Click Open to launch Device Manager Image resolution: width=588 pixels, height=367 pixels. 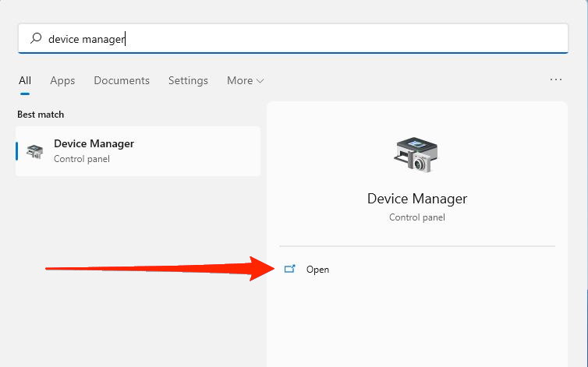pyautogui.click(x=317, y=270)
